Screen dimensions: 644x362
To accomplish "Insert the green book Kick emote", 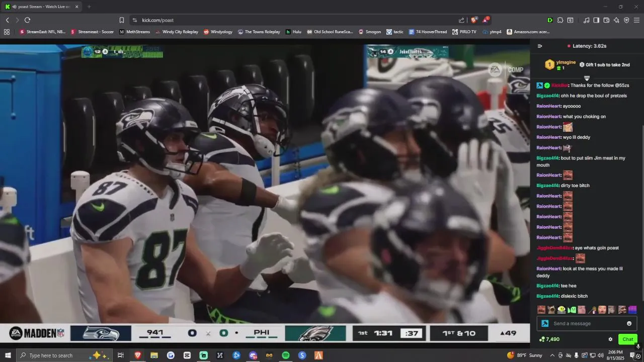I will click(572, 310).
